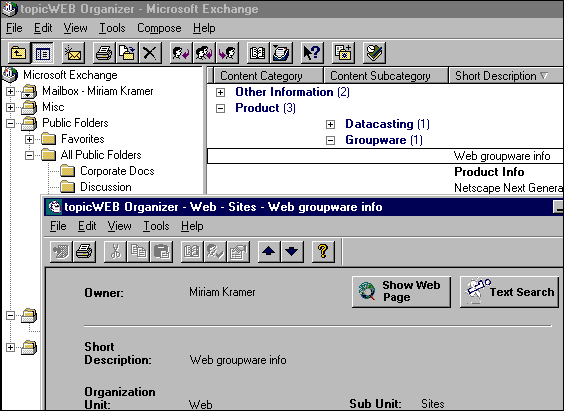The height and width of the screenshot is (411, 564).
Task: Click Address Book icon in item window toolbar
Action: [x=192, y=251]
